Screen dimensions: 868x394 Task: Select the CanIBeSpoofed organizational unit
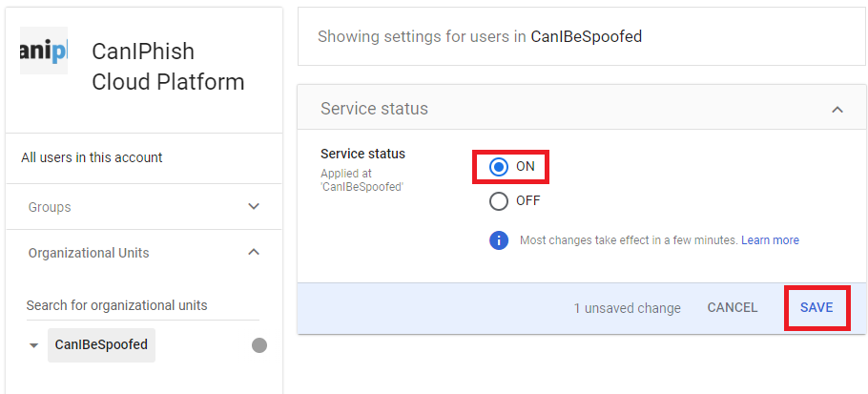tap(101, 345)
